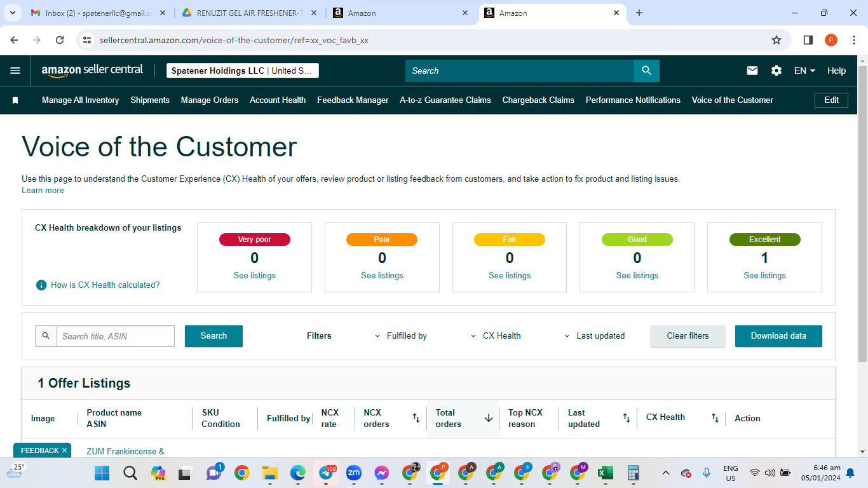
Task: Click the Search title, ASIN field
Action: [x=116, y=336]
